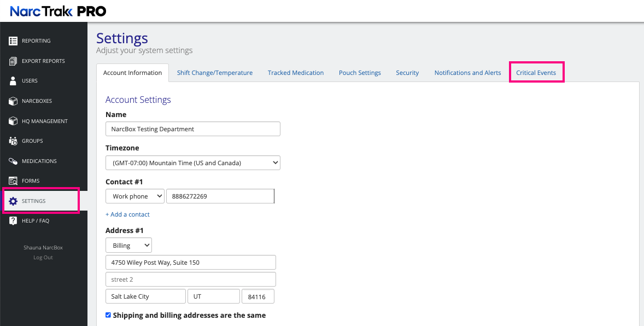
Task: Open the Pouch Settings tab
Action: point(360,73)
